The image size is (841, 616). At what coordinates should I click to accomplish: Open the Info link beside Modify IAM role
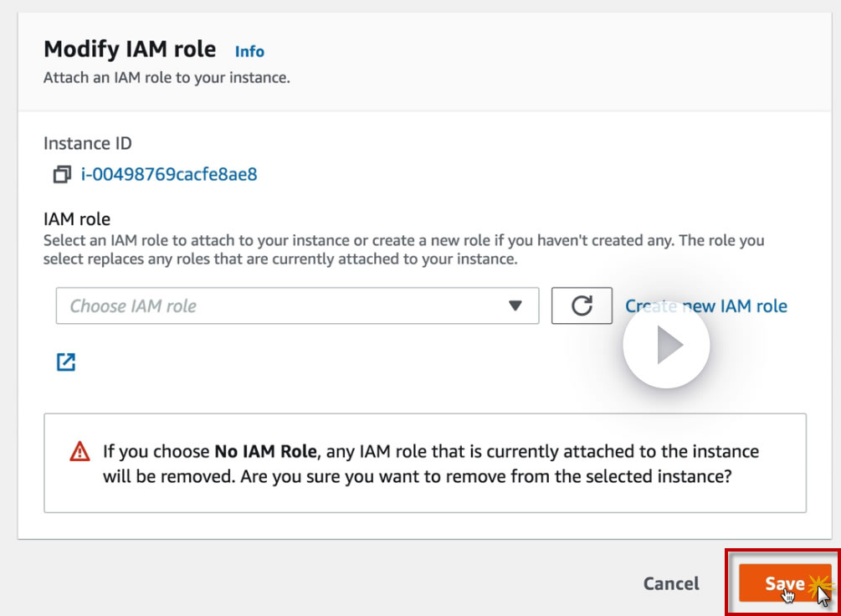(249, 51)
